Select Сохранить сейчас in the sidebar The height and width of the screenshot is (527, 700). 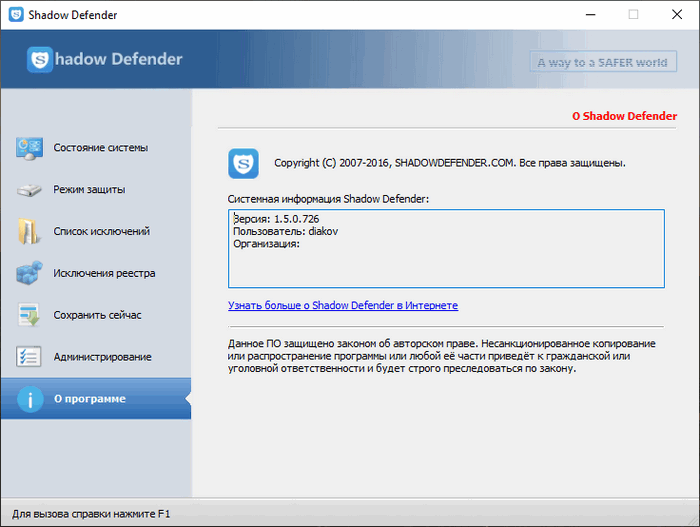coord(96,314)
